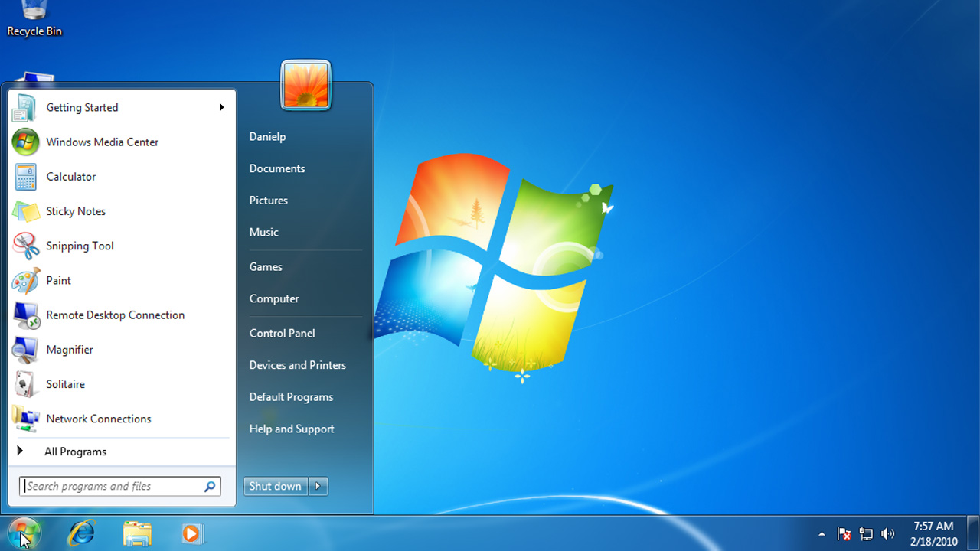Start the Magnifier

69,350
